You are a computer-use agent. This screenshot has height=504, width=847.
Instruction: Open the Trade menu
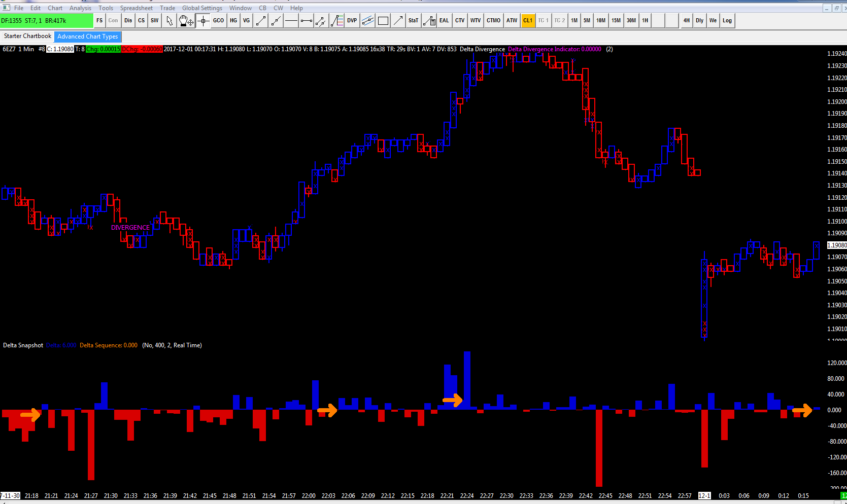point(167,8)
